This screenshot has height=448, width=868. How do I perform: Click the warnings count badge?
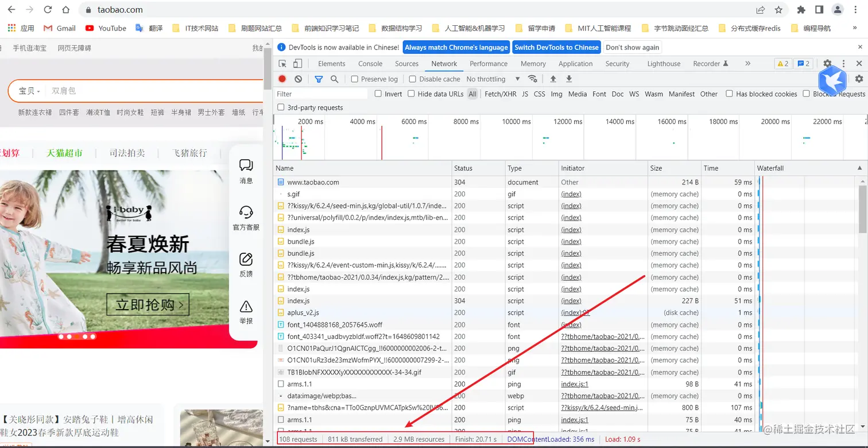pyautogui.click(x=782, y=64)
